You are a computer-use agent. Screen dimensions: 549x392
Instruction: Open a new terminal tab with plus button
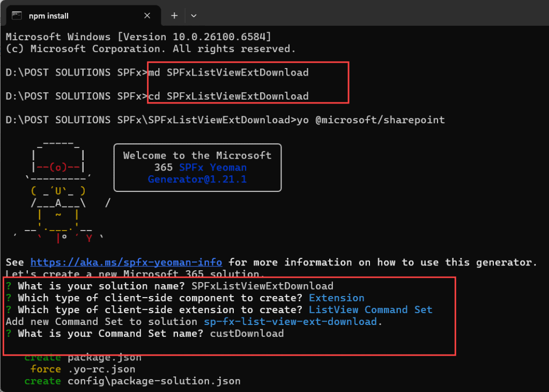coord(174,16)
